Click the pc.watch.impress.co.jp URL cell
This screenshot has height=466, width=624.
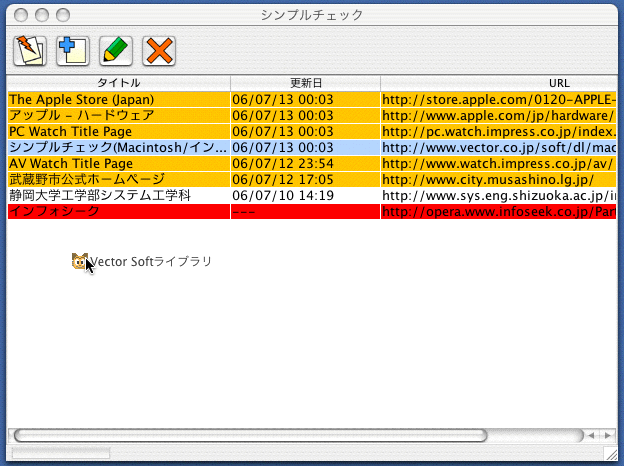(499, 131)
